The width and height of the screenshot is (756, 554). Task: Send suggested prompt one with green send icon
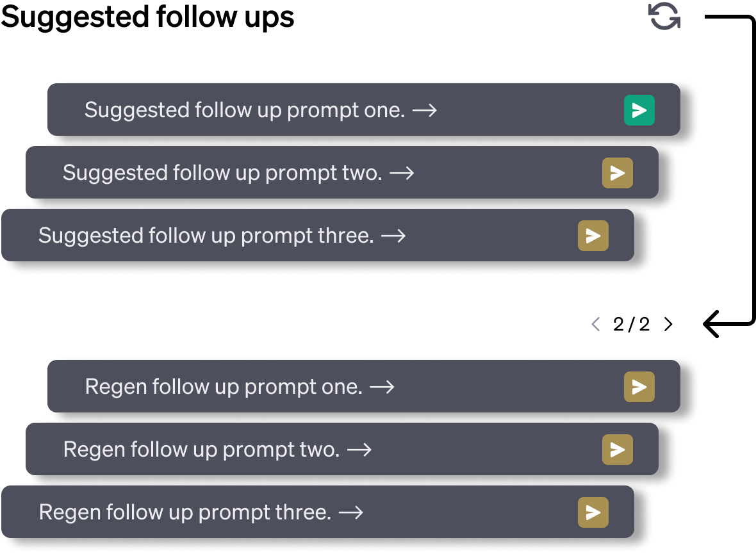coord(639,110)
